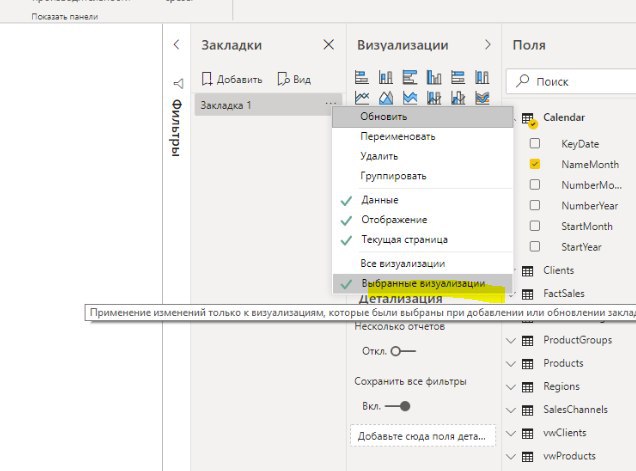Select 100% stacked bar chart visualization
The image size is (636, 471).
[458, 77]
